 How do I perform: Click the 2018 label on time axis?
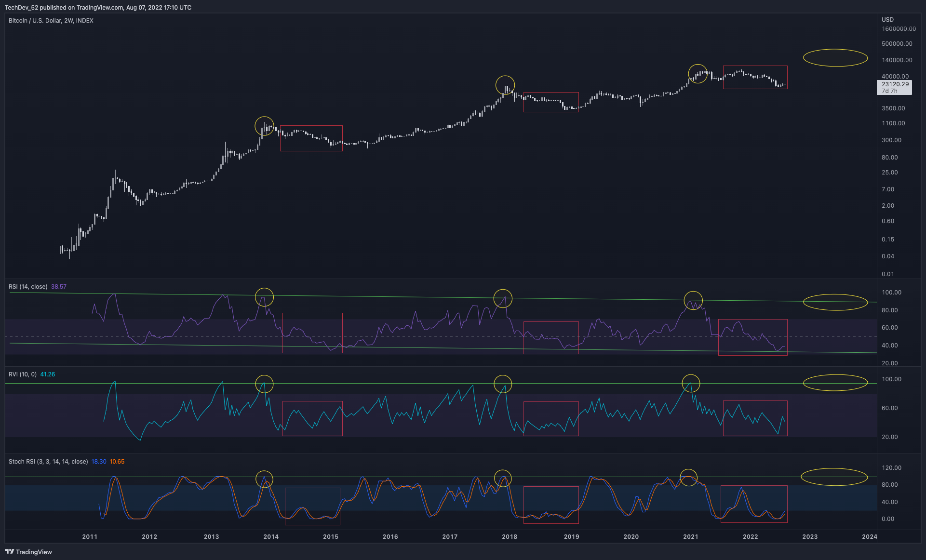coord(510,536)
